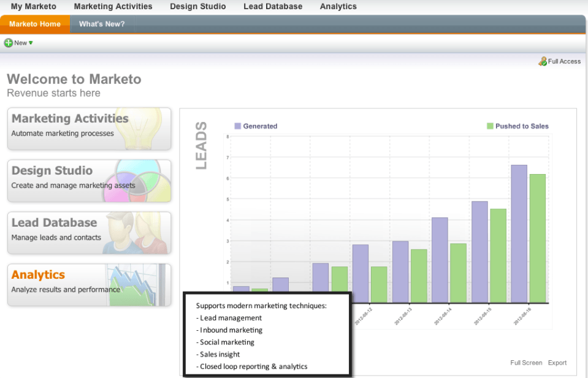Click Manage leads and contacts description

click(x=56, y=238)
